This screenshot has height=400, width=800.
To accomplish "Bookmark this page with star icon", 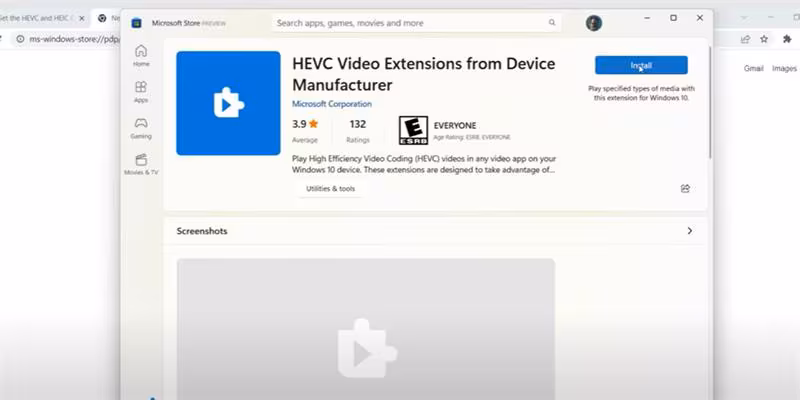I will coord(764,39).
